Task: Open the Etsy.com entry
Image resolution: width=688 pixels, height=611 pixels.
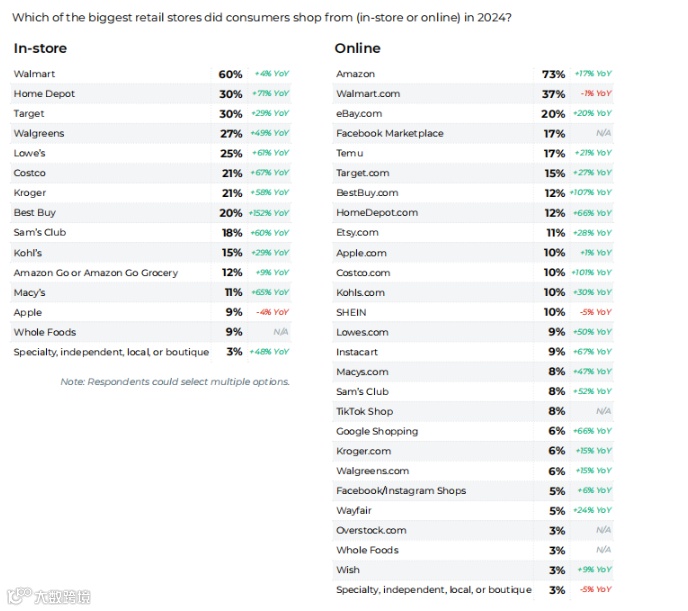Action: pos(357,232)
